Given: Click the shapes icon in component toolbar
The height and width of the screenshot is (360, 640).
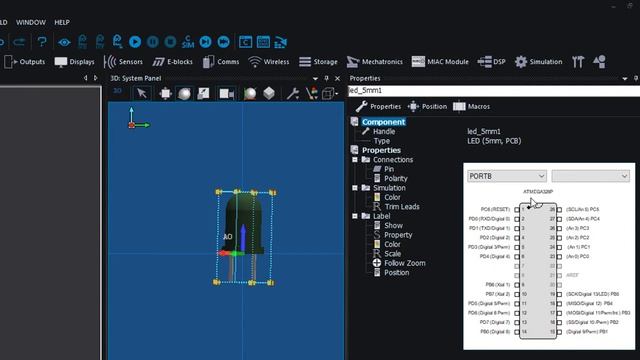Looking at the screenshot, I should pyautogui.click(x=600, y=62).
